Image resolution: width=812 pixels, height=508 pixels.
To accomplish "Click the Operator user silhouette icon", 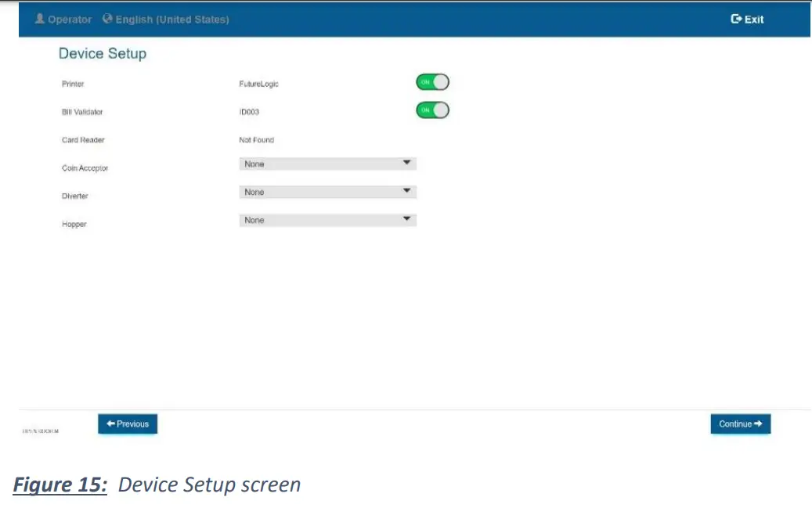I will tap(40, 19).
